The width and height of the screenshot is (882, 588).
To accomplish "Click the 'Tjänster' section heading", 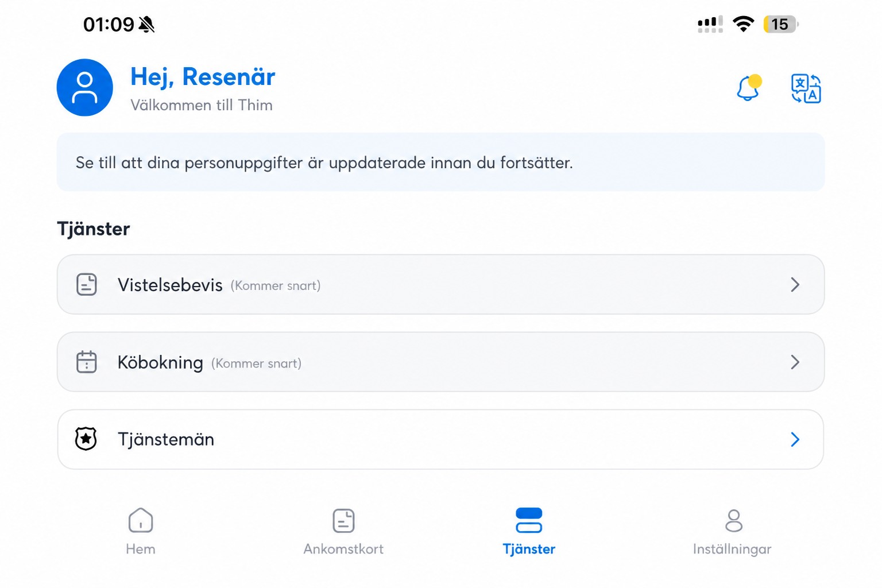I will (x=94, y=229).
